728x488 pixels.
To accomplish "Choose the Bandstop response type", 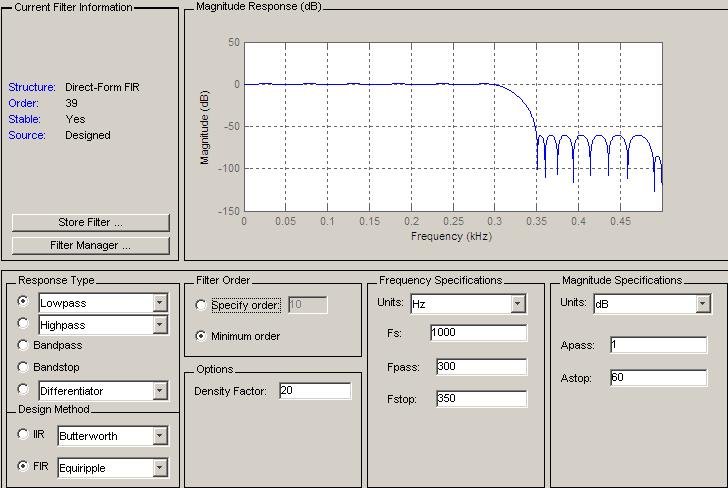I will (24, 367).
